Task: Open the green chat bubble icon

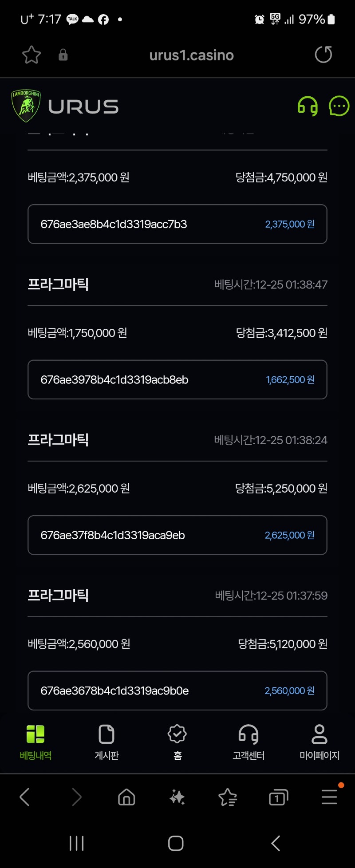Action: tap(339, 106)
